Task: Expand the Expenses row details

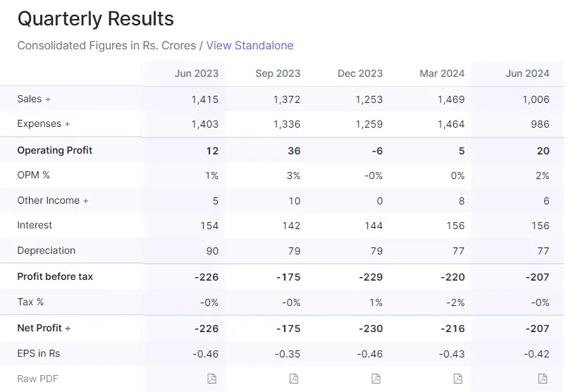Action: click(x=68, y=124)
